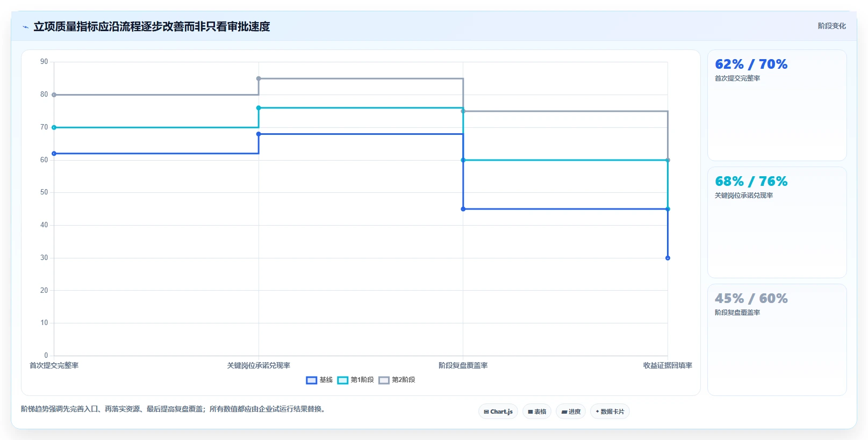Click the x-axis label 首次提交完整率

pyautogui.click(x=54, y=365)
